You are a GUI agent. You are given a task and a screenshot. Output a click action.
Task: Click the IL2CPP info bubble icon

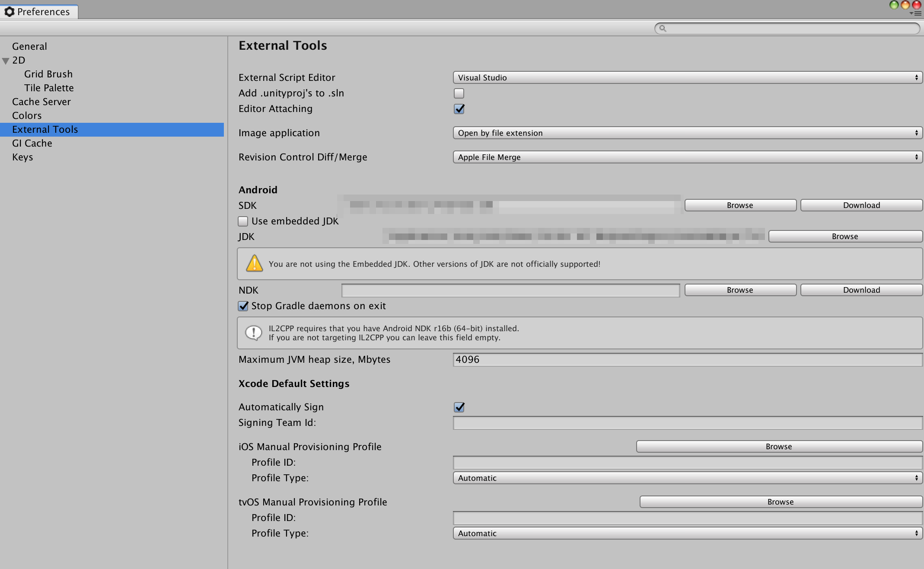coord(253,332)
